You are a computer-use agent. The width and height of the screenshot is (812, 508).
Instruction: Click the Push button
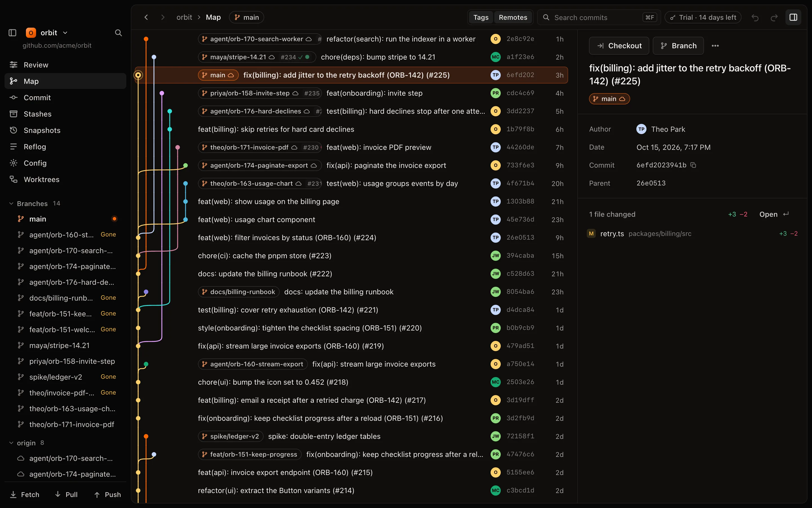click(x=107, y=494)
